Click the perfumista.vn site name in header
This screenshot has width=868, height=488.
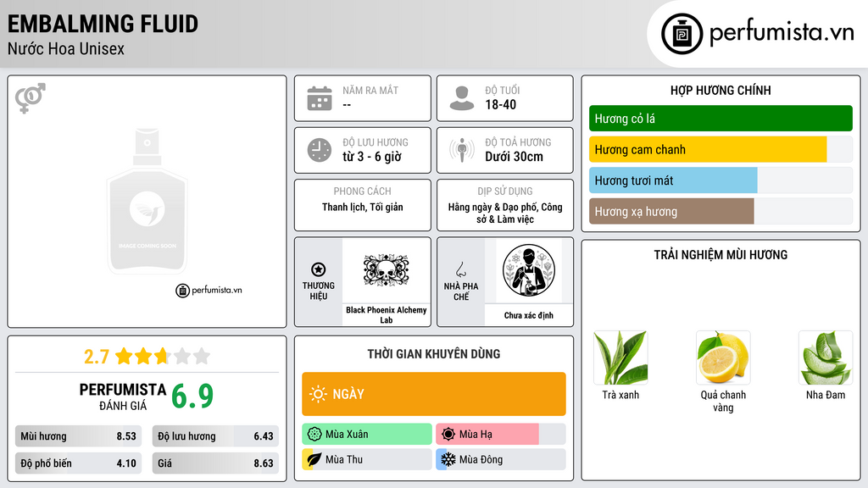click(x=782, y=33)
